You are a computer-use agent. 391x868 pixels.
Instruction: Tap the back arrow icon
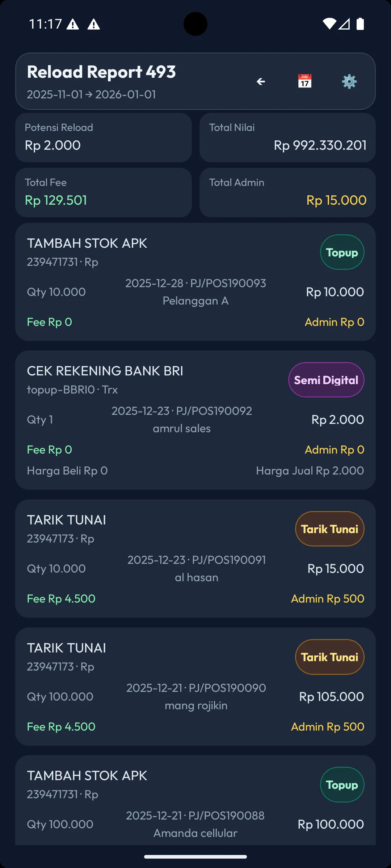tap(261, 82)
